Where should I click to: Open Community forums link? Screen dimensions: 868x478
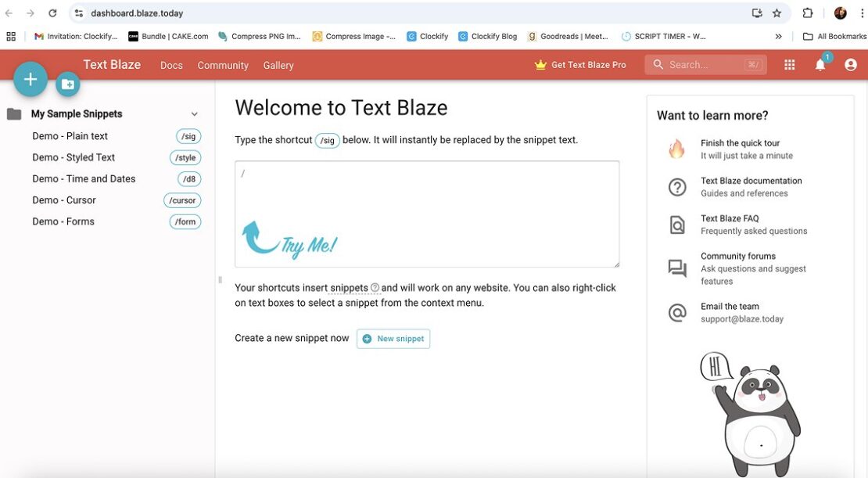[738, 256]
